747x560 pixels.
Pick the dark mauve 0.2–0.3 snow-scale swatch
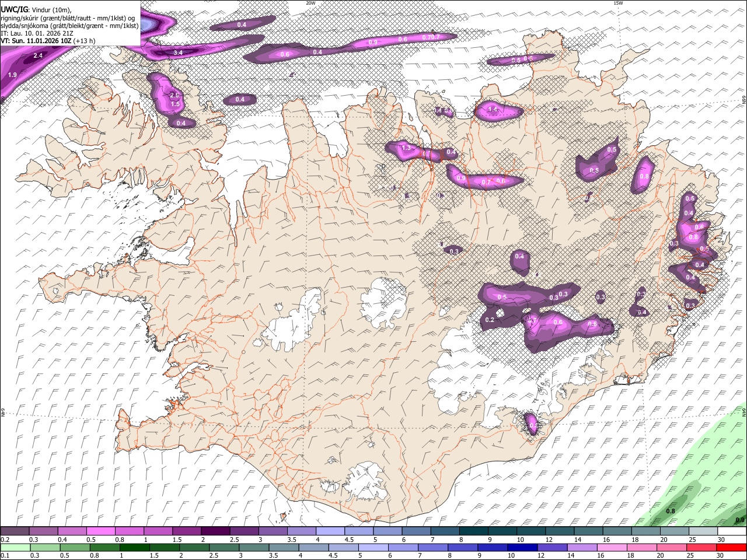tap(15, 531)
